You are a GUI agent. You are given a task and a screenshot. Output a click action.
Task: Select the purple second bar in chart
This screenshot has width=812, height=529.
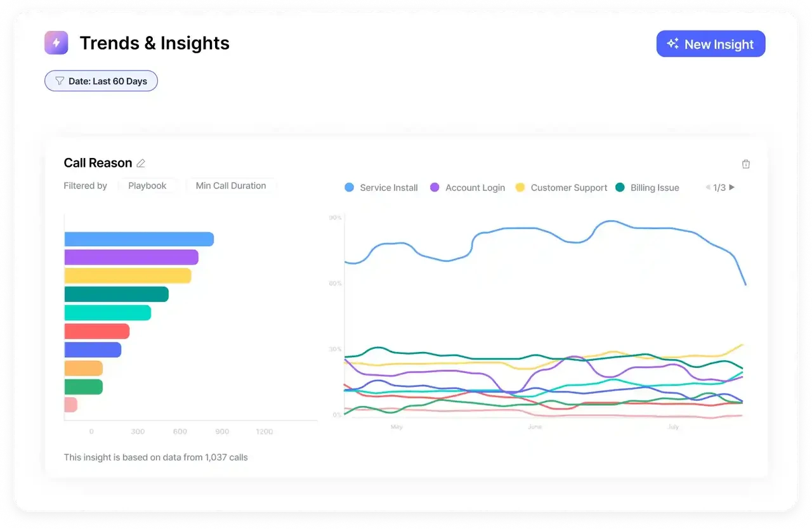131,258
